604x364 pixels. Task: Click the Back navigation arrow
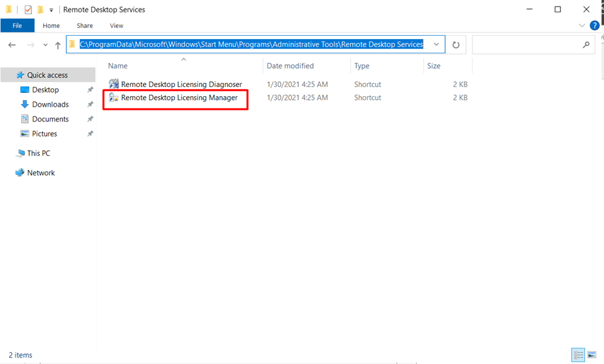click(x=12, y=45)
